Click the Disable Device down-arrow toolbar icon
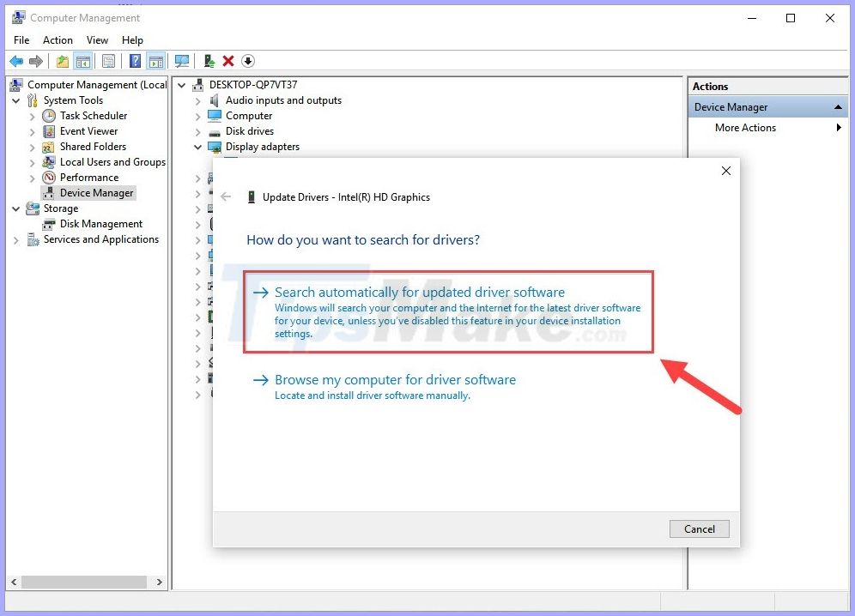855x616 pixels. click(x=248, y=61)
